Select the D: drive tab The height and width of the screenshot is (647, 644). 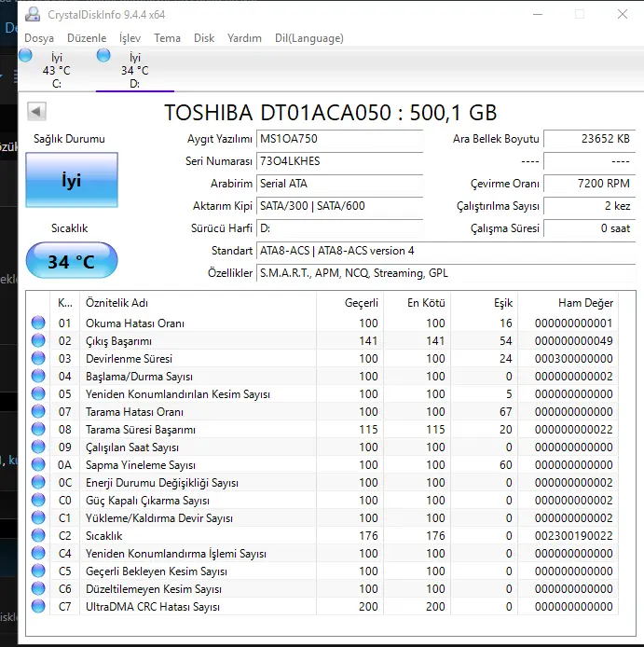coord(135,70)
